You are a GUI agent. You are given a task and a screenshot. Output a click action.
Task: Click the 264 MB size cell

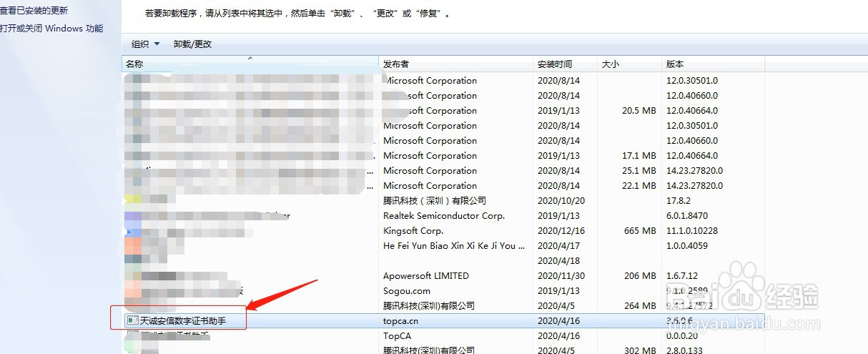[x=640, y=306]
